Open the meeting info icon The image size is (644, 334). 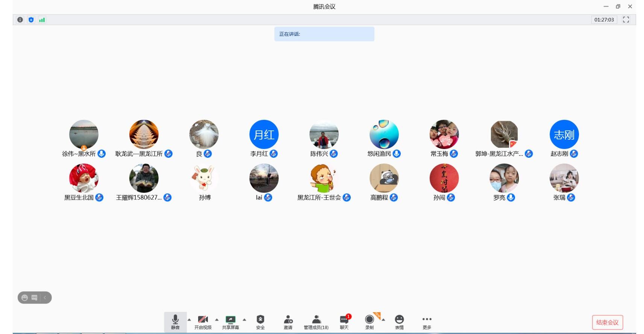pyautogui.click(x=20, y=20)
